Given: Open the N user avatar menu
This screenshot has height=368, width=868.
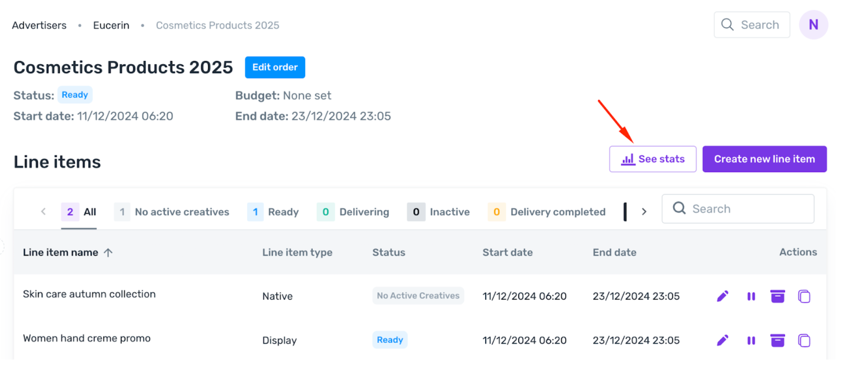Looking at the screenshot, I should point(813,25).
